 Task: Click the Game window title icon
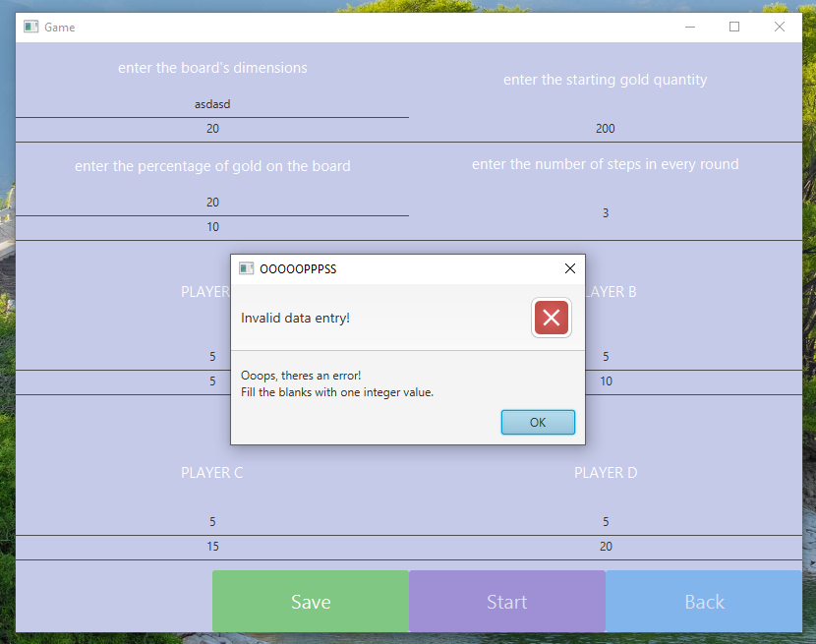coord(30,27)
